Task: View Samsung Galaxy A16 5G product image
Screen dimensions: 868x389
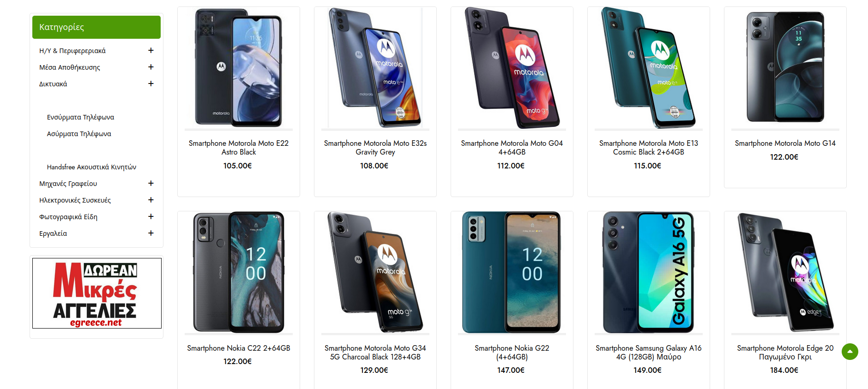Action: [x=649, y=272]
